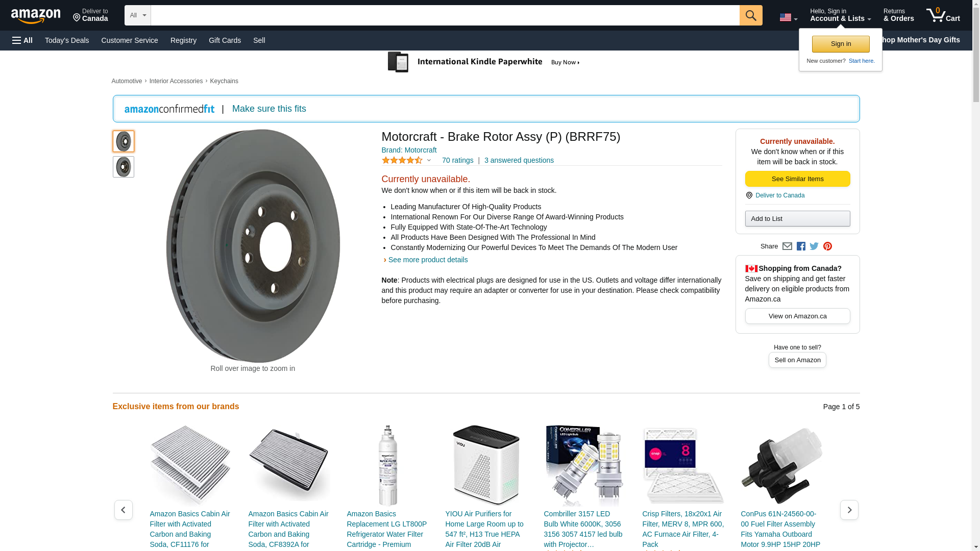
Task: Expand star ratings breakdown chevron
Action: (x=429, y=161)
